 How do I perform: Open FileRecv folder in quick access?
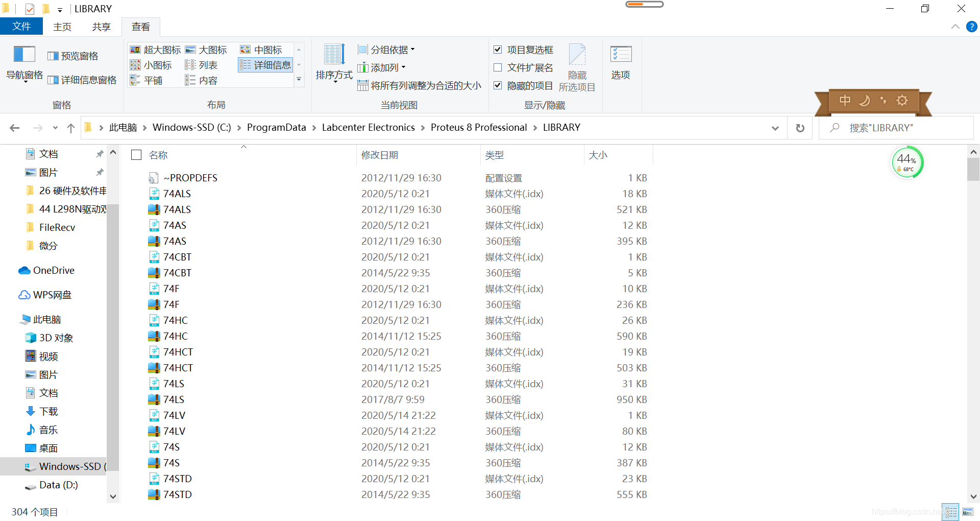tap(50, 227)
